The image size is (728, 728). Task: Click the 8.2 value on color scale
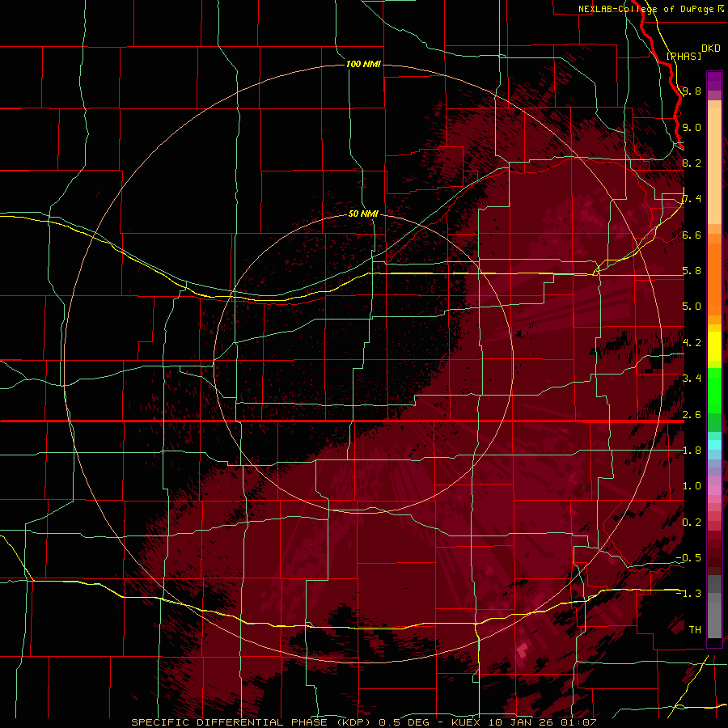pos(692,163)
